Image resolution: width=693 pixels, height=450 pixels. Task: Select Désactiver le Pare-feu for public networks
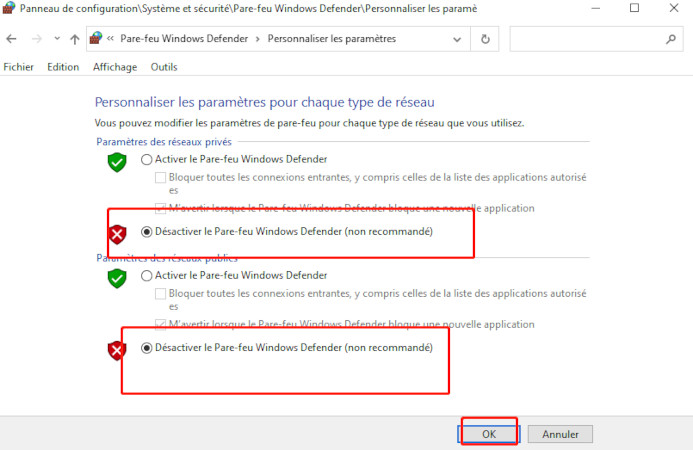[x=146, y=348]
